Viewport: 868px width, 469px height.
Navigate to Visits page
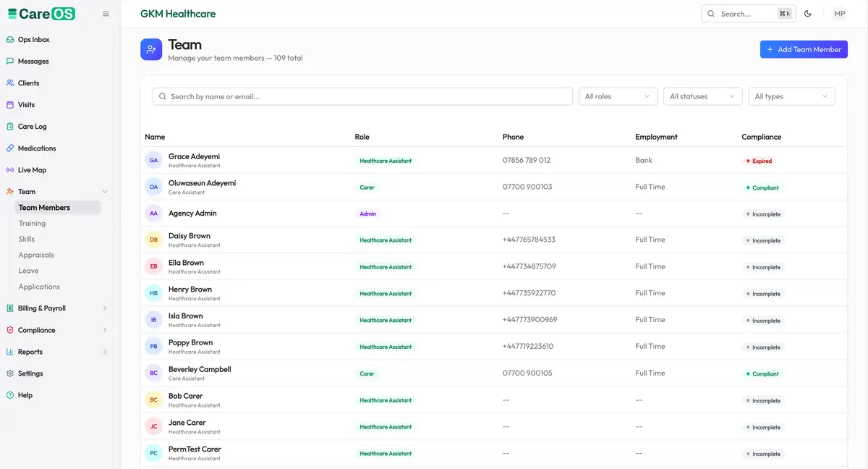26,105
